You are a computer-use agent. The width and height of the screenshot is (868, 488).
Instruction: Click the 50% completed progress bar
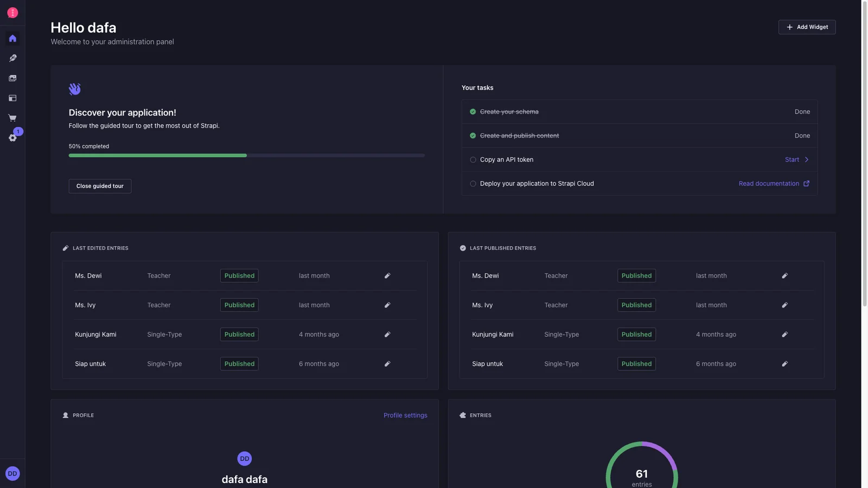(x=247, y=156)
